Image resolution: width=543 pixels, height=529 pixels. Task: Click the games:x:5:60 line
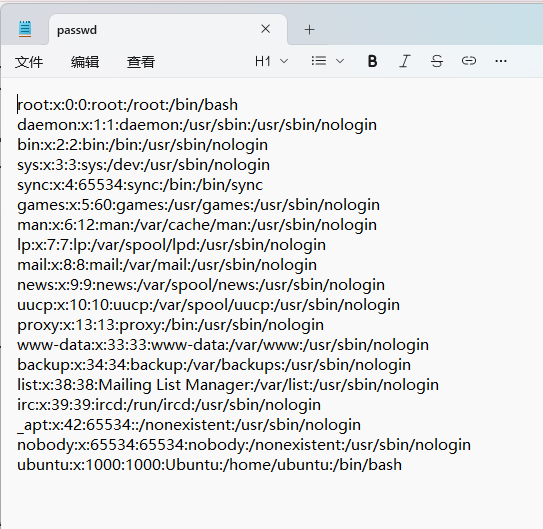[198, 205]
